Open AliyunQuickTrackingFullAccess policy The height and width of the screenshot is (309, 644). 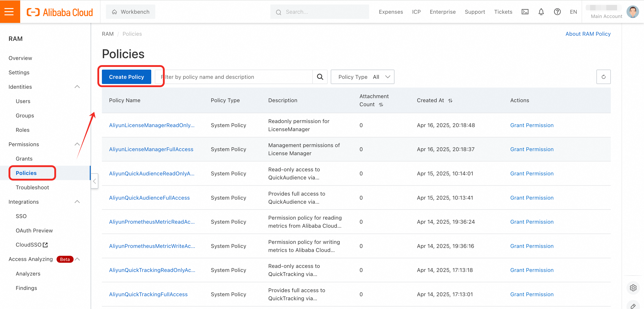(148, 294)
